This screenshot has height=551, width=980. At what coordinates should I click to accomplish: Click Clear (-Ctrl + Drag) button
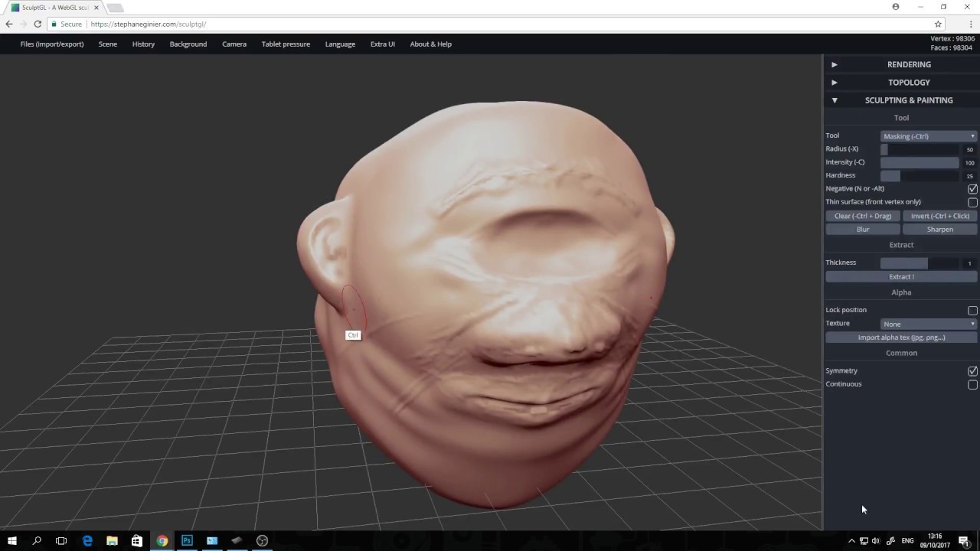click(x=863, y=216)
